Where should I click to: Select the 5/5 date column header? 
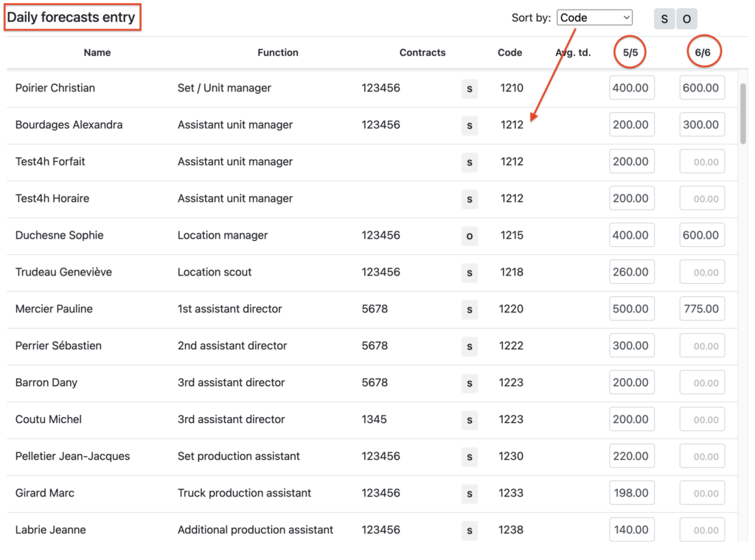pyautogui.click(x=630, y=52)
